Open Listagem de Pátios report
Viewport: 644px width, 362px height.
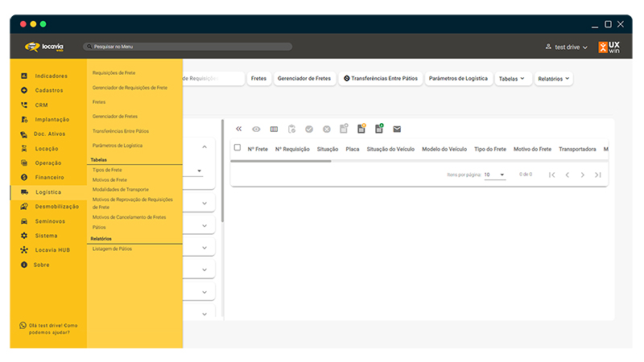[112, 249]
